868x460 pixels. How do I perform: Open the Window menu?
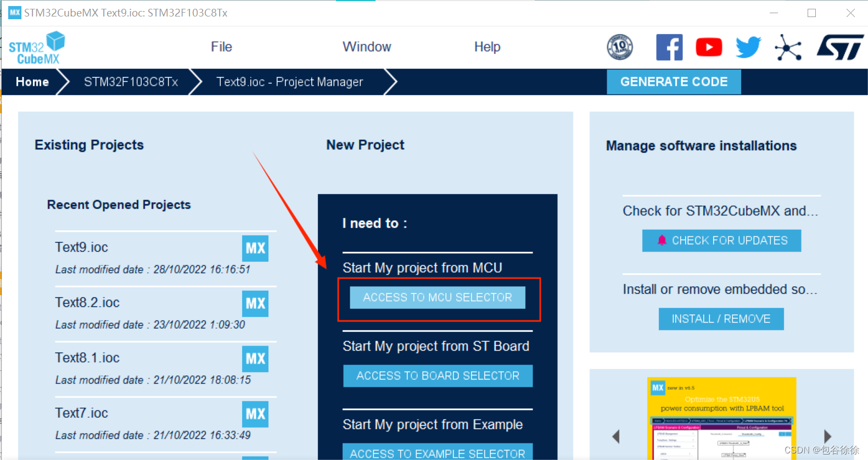pyautogui.click(x=367, y=47)
